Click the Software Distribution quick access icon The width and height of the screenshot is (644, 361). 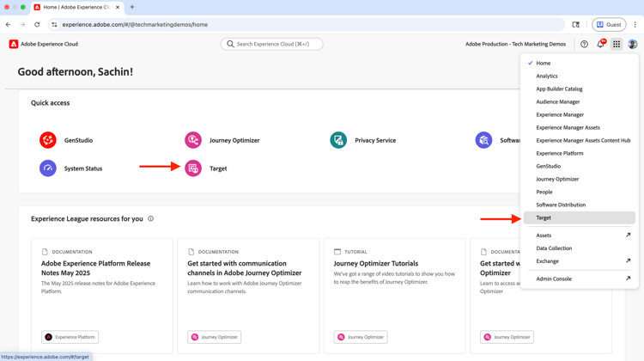pyautogui.click(x=483, y=140)
